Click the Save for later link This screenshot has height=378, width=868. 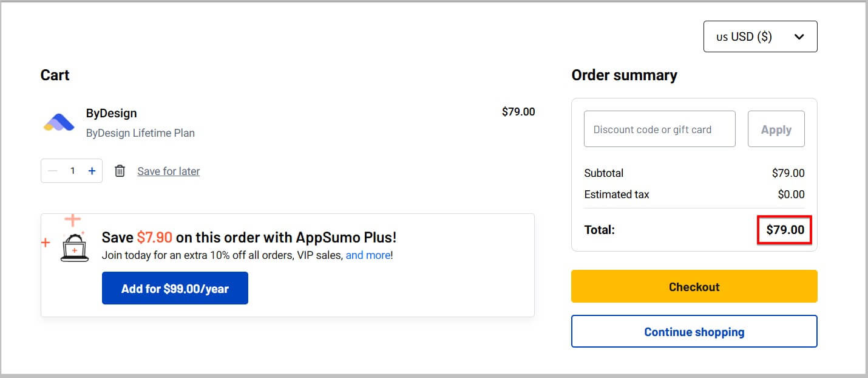[x=168, y=171]
